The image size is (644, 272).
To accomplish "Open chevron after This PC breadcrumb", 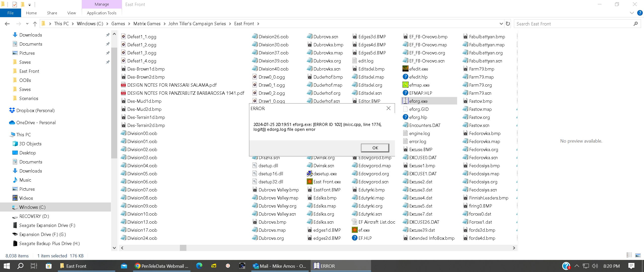I will click(73, 24).
